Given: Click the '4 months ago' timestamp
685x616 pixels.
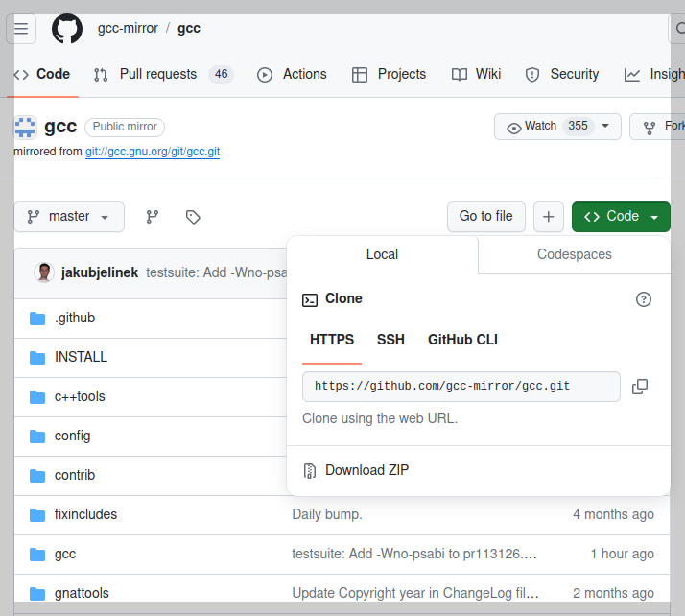Looking at the screenshot, I should [613, 514].
